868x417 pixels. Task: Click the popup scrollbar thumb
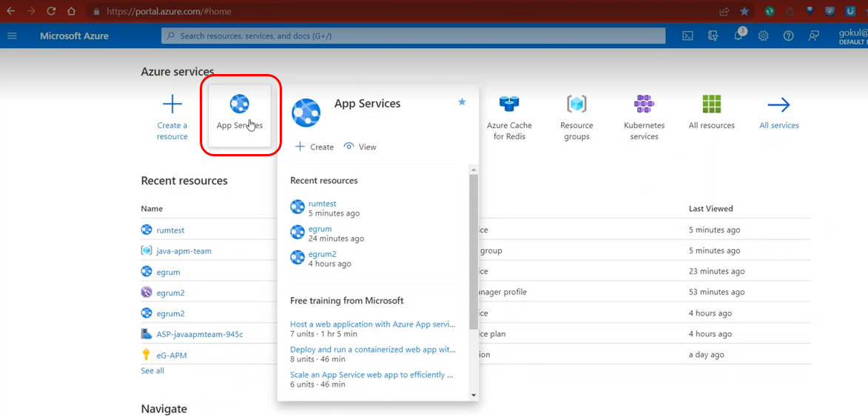pos(474,251)
